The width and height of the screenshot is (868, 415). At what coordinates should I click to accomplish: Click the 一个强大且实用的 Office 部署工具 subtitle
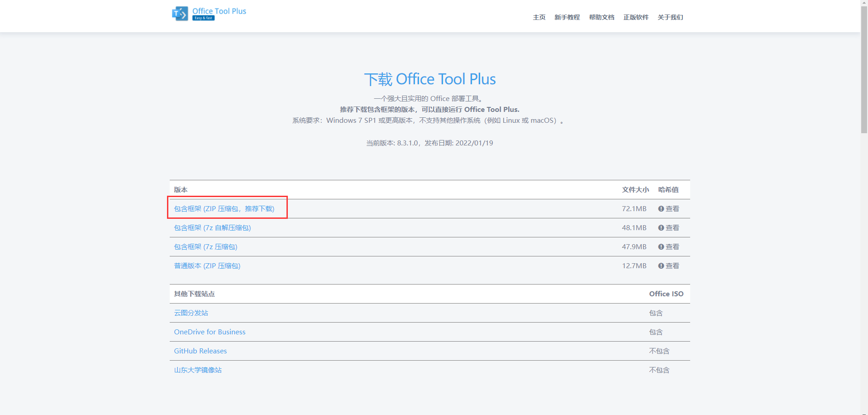point(429,99)
